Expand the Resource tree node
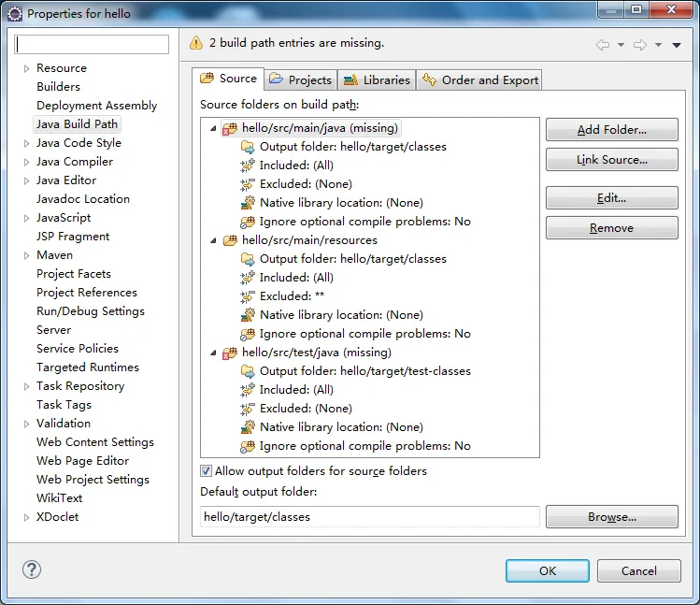 26,68
